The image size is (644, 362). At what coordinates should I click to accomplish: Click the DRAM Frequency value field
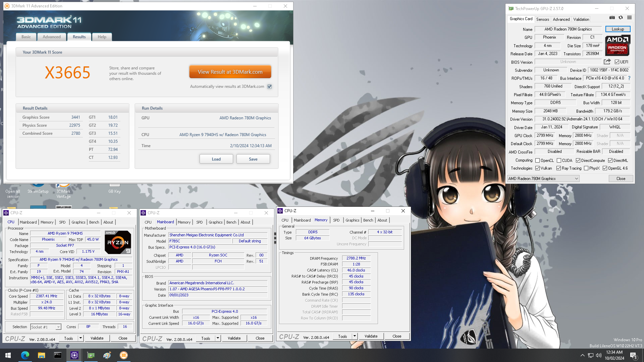click(356, 258)
